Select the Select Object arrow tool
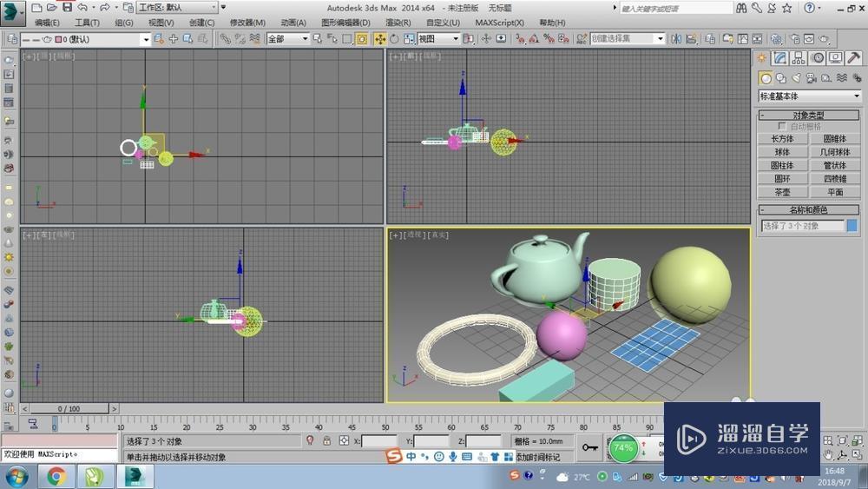Viewport: 868px width, 489px height. tap(317, 39)
